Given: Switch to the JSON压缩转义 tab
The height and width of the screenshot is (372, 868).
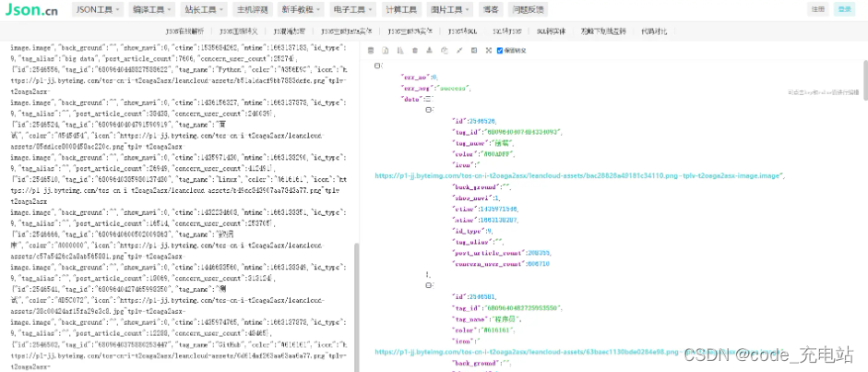Looking at the screenshot, I should 239,31.
